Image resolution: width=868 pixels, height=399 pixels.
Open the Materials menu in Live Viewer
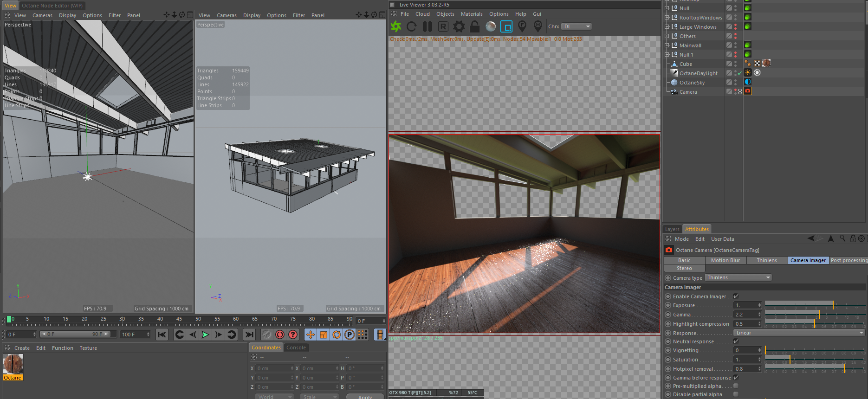coord(472,14)
